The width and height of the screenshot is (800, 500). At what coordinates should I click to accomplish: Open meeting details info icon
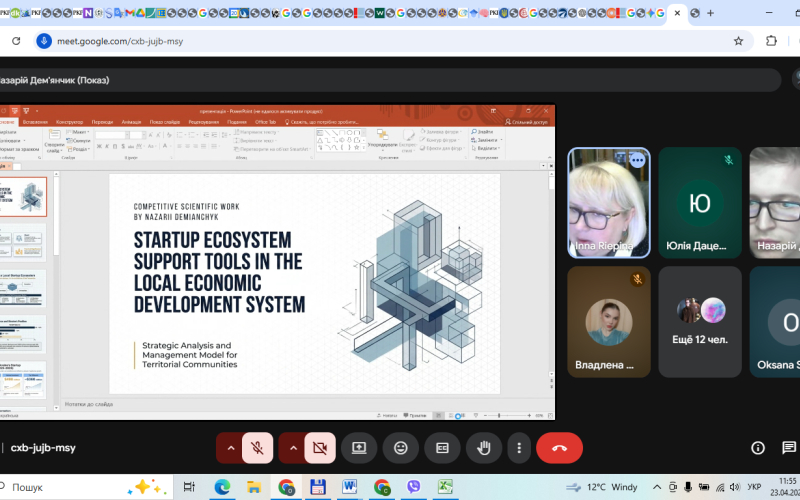point(758,448)
